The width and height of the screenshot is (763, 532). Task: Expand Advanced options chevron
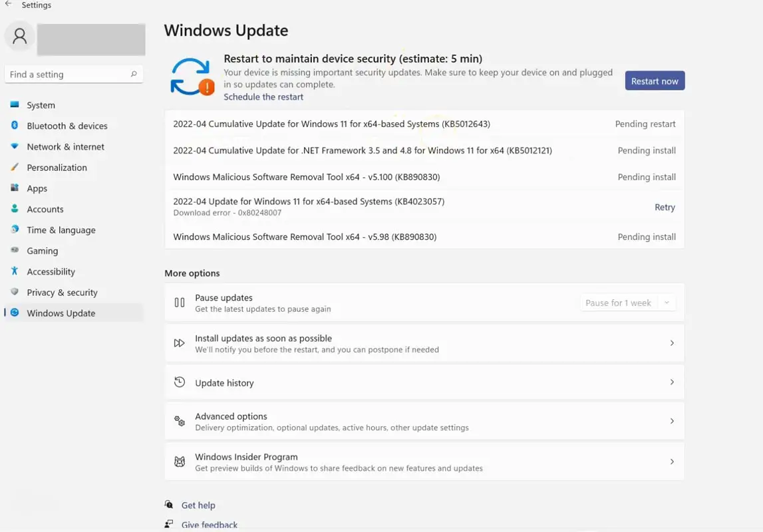pyautogui.click(x=672, y=421)
